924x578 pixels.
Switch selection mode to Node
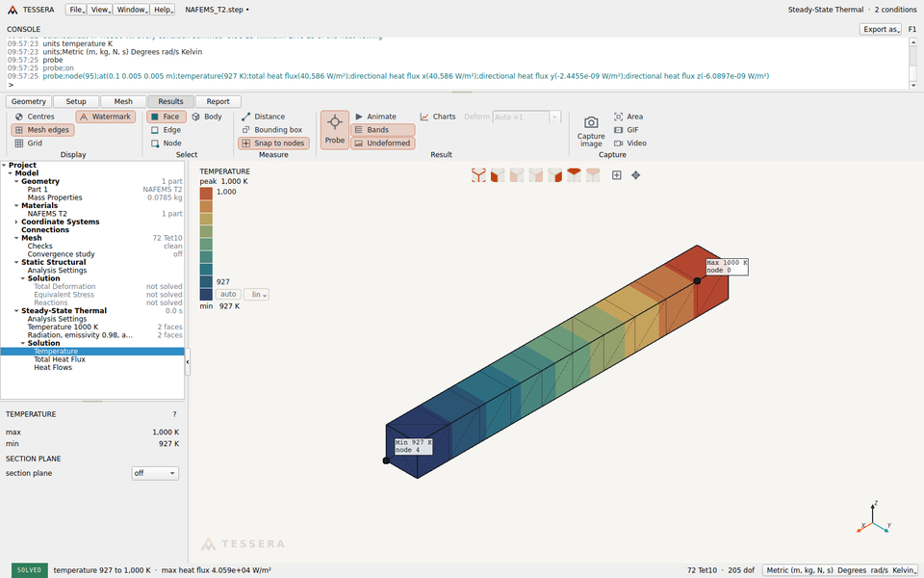(x=167, y=144)
